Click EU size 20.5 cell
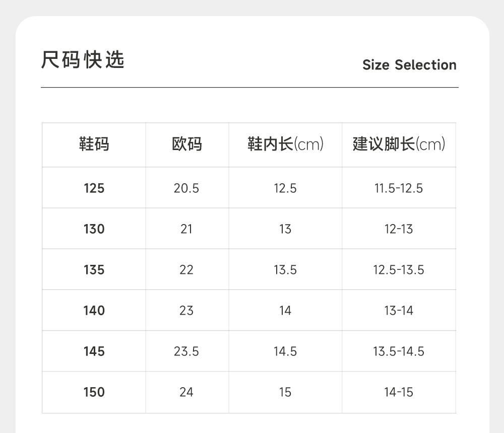 click(x=186, y=188)
